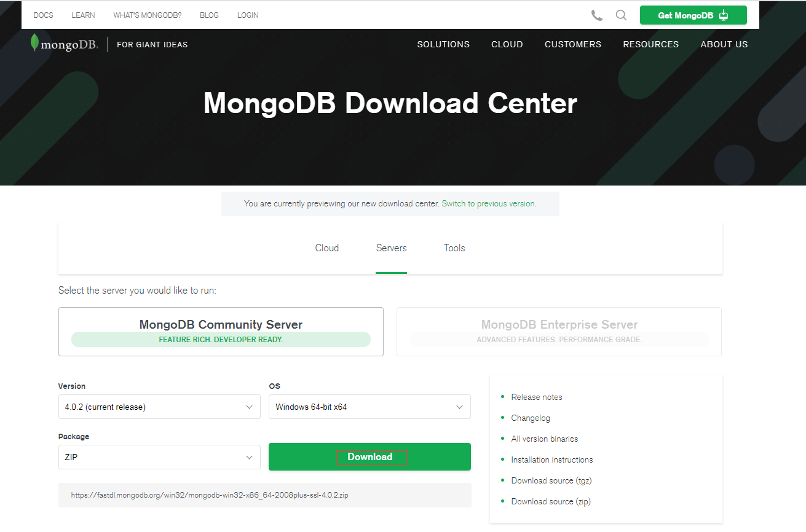Open the CLOUD navigation menu
The width and height of the screenshot is (806, 532).
[507, 44]
